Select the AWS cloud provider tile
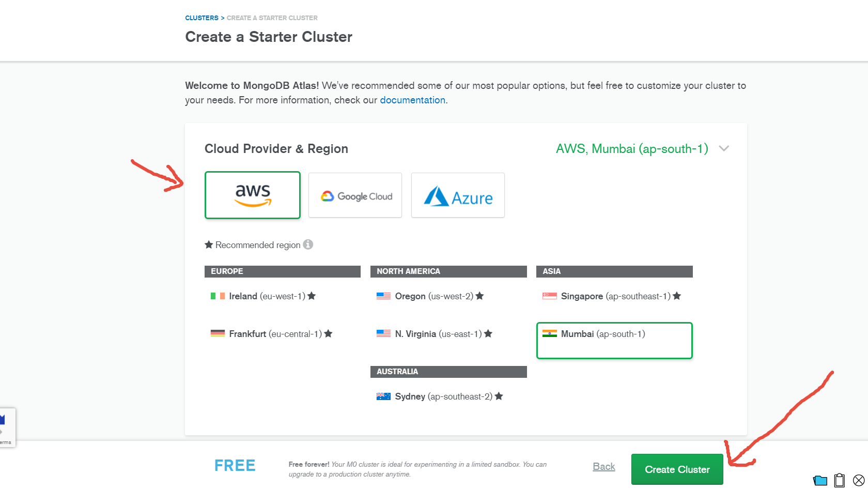 click(253, 195)
